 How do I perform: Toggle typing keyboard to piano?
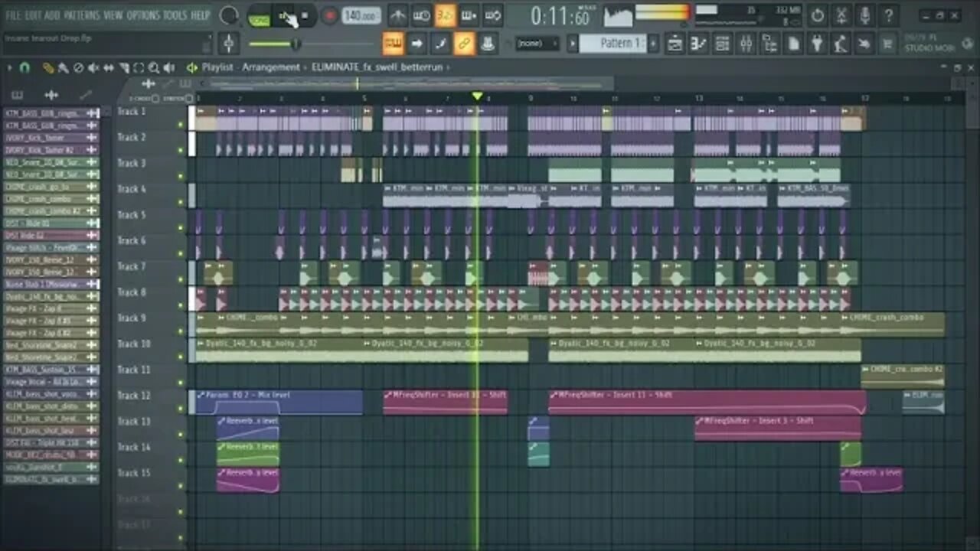(393, 44)
